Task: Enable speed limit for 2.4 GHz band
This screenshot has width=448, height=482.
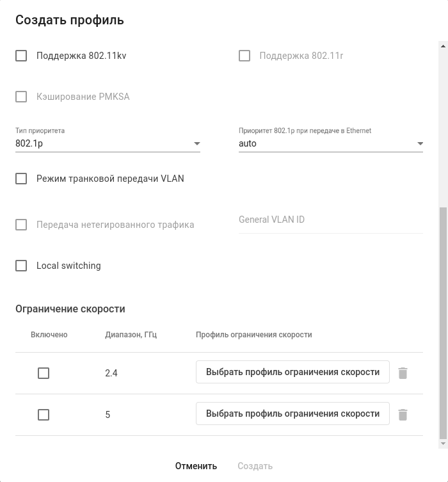Action: (44, 373)
